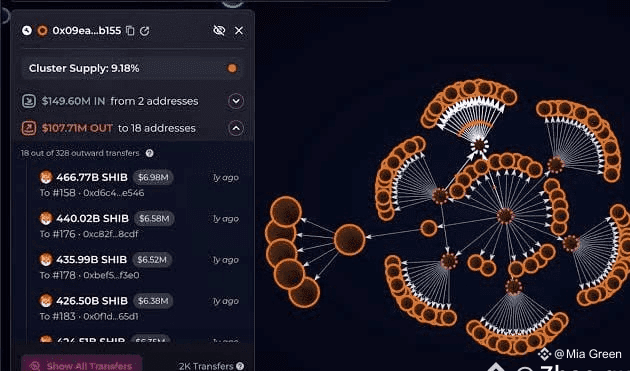Click the outgoing transfers OUT icon
Screen dimensions: 630x371
[x=29, y=128]
